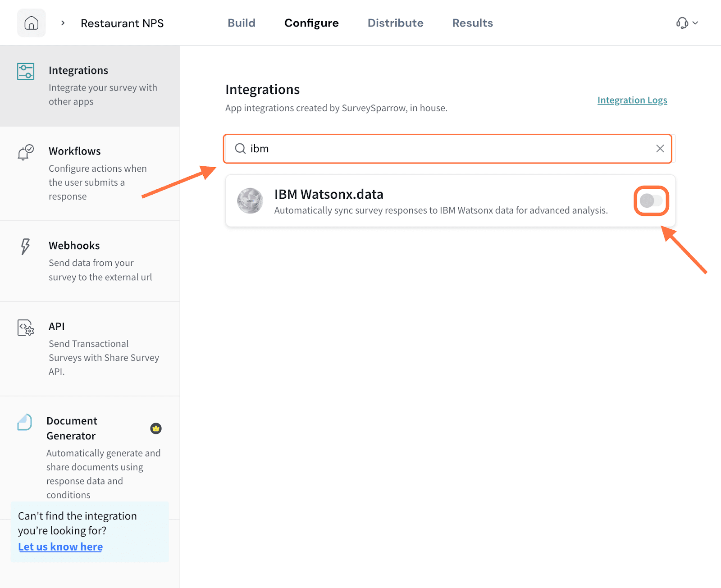Select Webhooks in the sidebar
Viewport: 721px width, 588px height.
click(74, 246)
